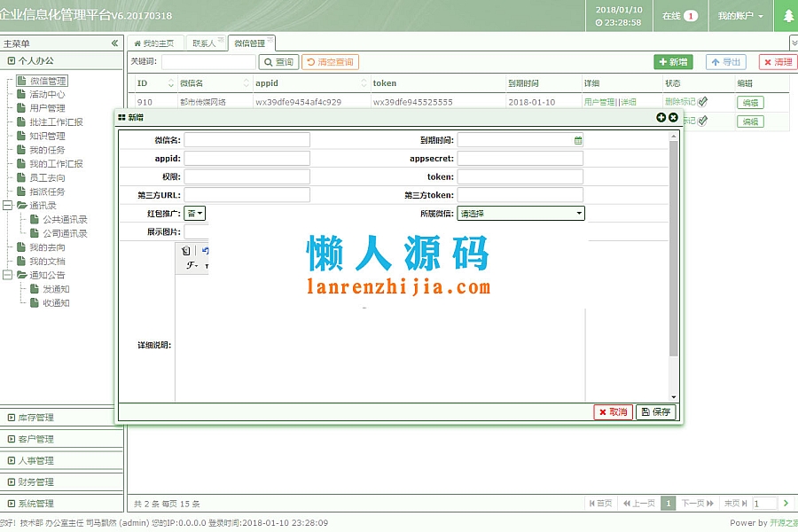
Task: Click the 通讯录 folder icon
Action: click(x=22, y=205)
